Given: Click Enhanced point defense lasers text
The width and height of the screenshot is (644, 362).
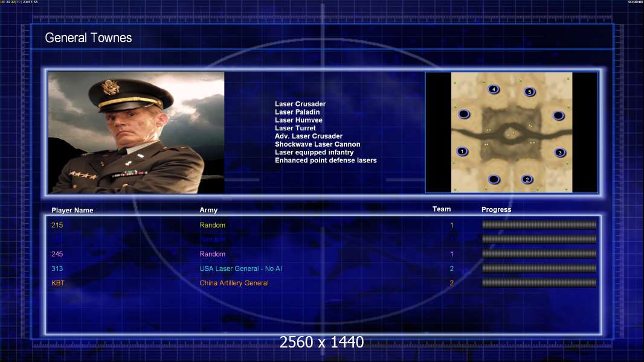Looking at the screenshot, I should point(326,160).
